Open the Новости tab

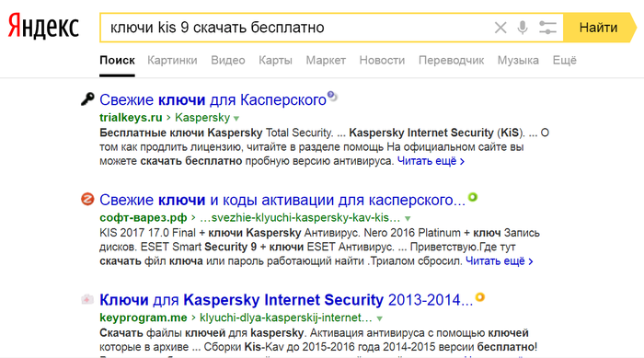point(382,61)
